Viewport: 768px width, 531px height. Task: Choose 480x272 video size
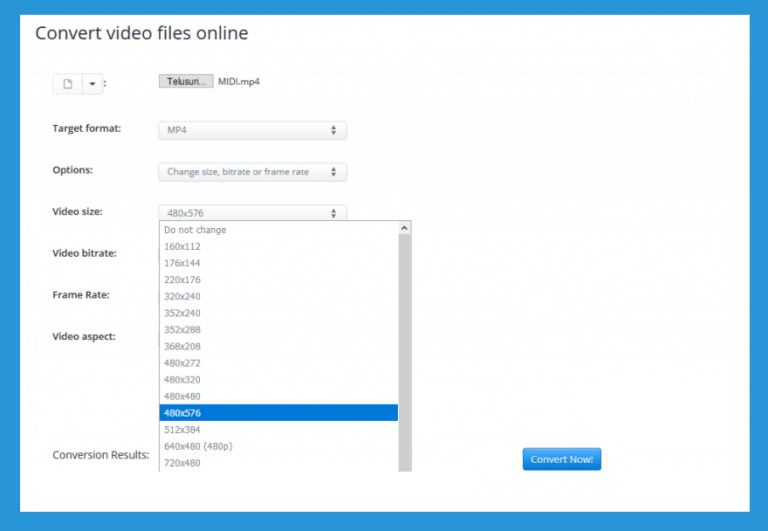[279, 363]
